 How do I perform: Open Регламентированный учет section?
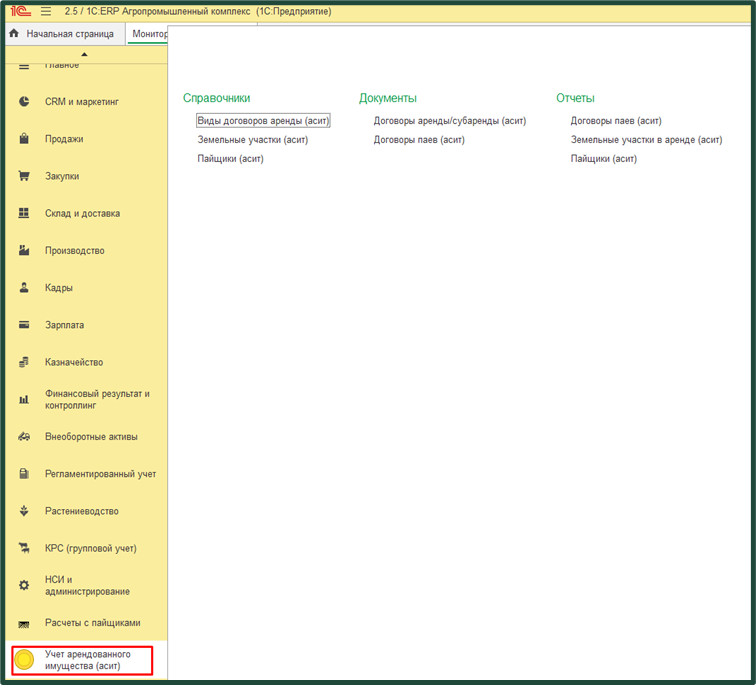coord(101,474)
